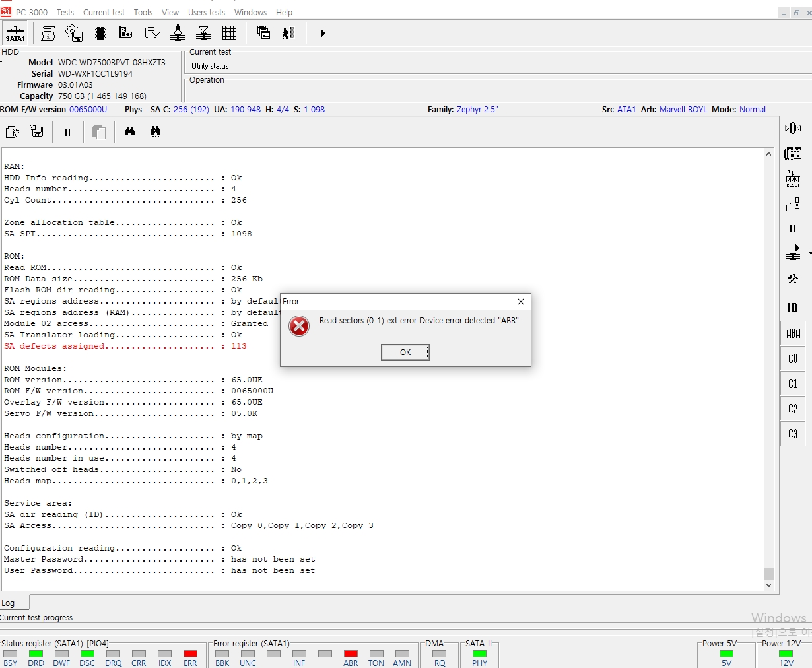
Task: Click the board-shaped icon left of the disk icon
Action: [126, 33]
